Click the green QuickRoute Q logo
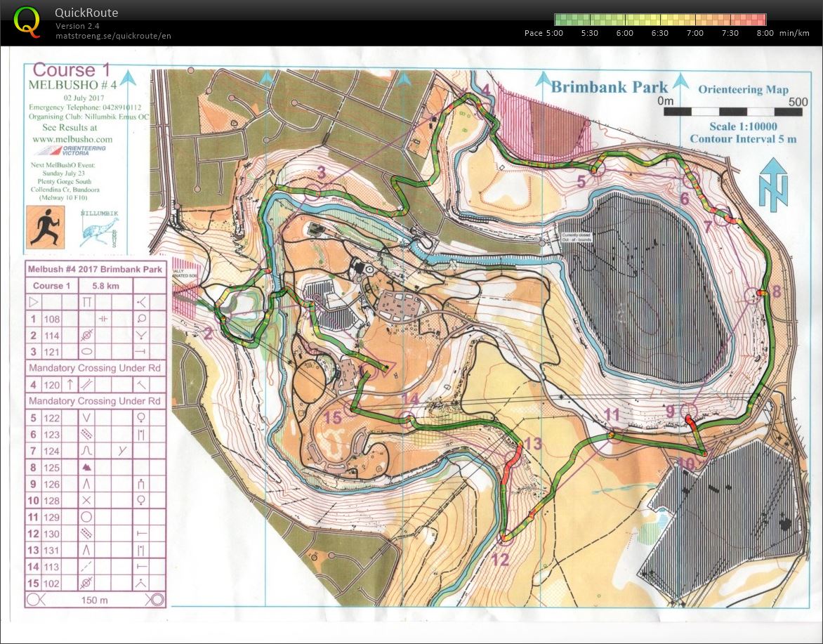Screen dimensions: 823x644 (x=27, y=21)
